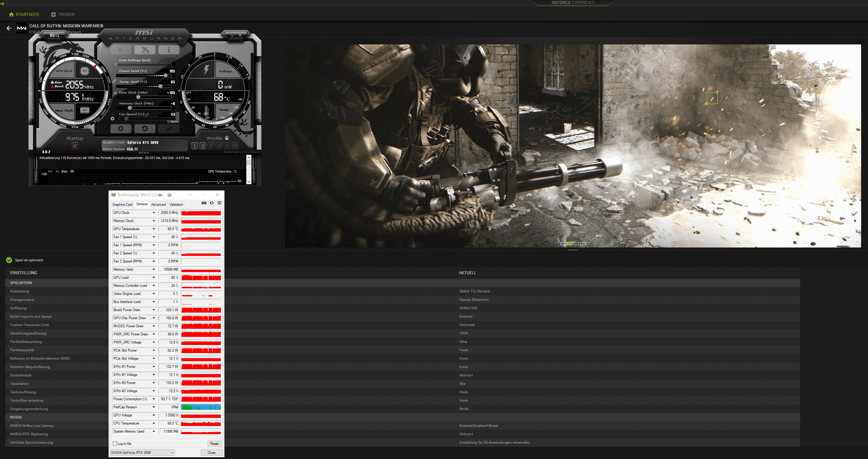Toggle the Apply at Windows Startup button

point(75,145)
